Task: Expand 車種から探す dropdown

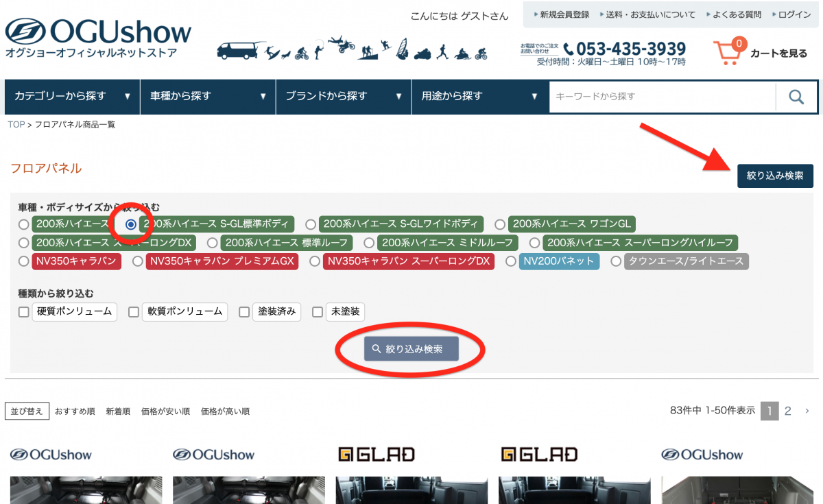Action: coord(208,97)
